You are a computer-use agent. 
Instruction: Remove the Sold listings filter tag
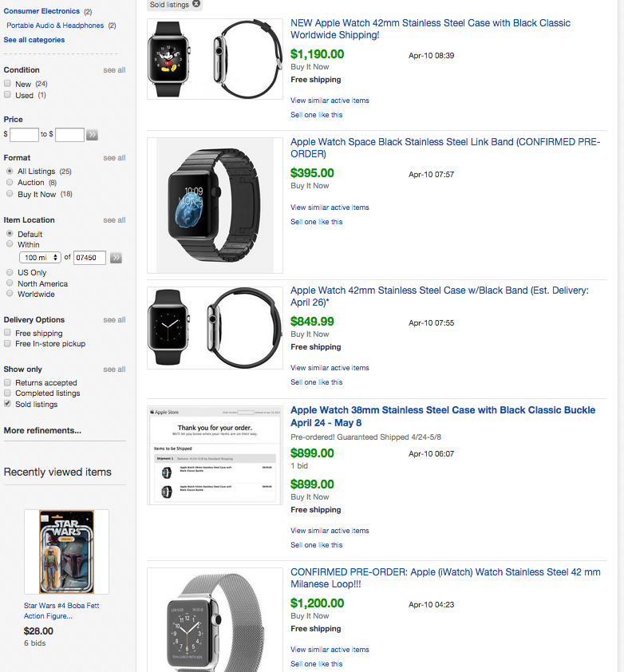(x=196, y=4)
